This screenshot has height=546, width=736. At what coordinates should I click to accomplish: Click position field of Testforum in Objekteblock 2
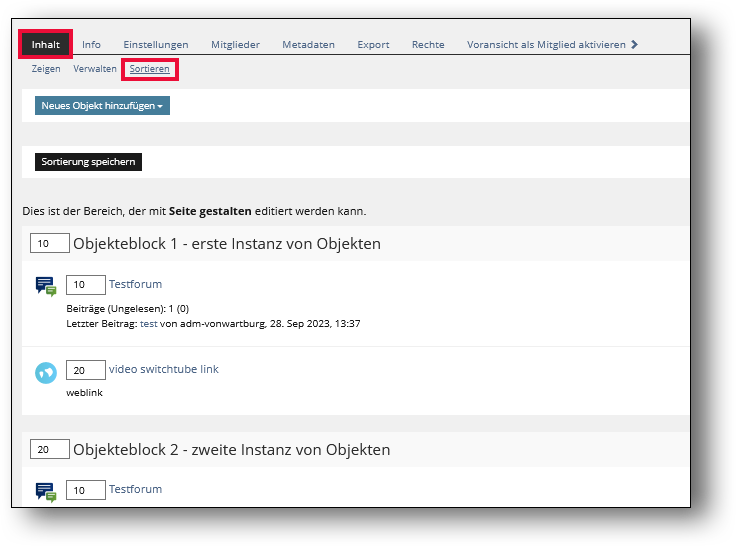86,490
